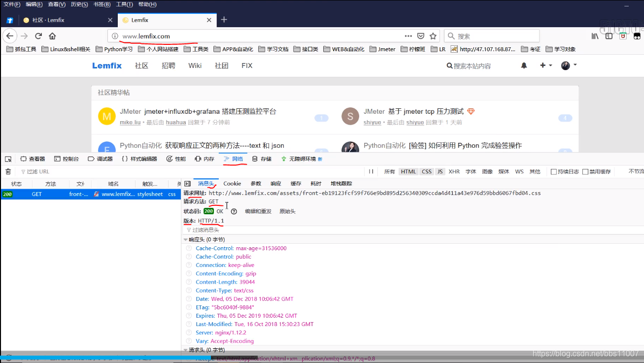The width and height of the screenshot is (644, 363).
Task: Enable the 持续日志 checkbox
Action: 554,171
